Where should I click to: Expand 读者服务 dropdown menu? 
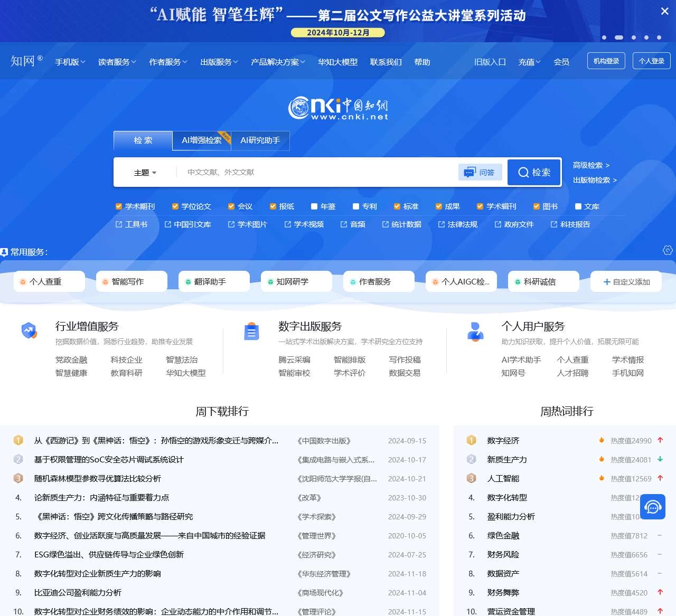tap(117, 62)
